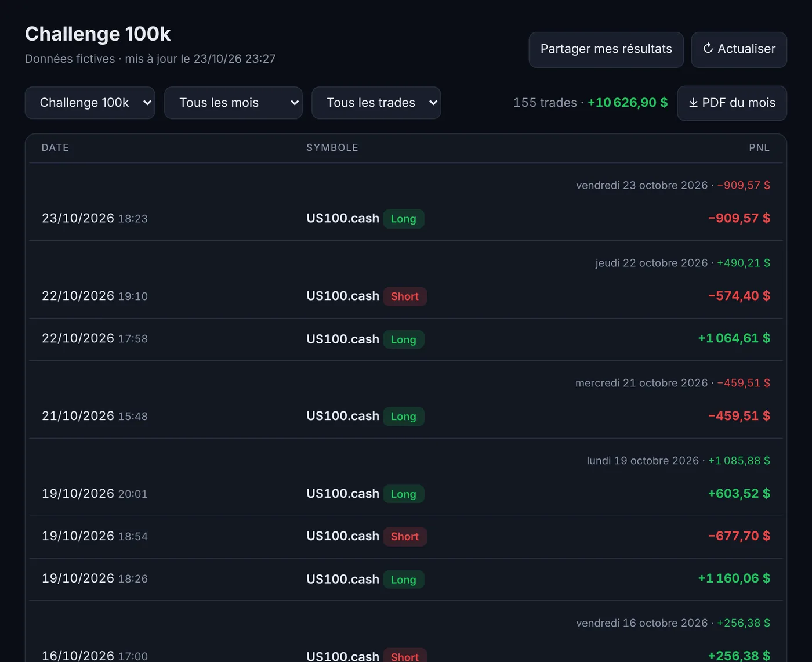Click the −574,40 $ PnL value
The width and height of the screenshot is (812, 662).
pos(739,296)
